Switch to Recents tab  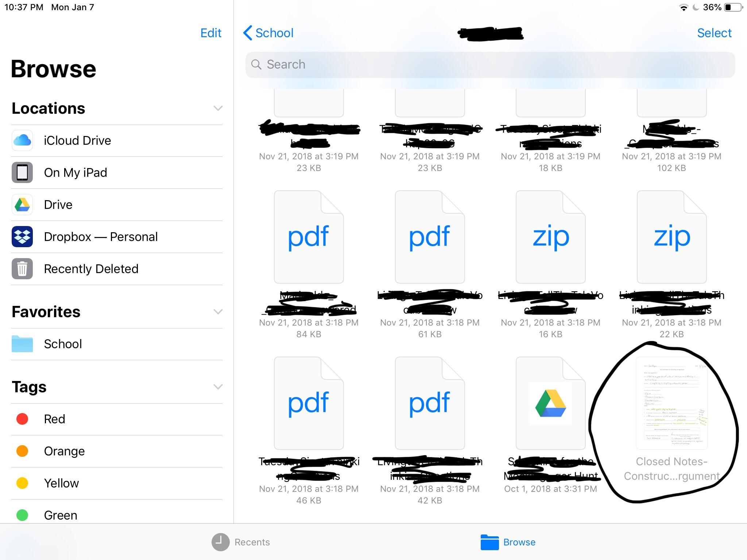pos(241,542)
